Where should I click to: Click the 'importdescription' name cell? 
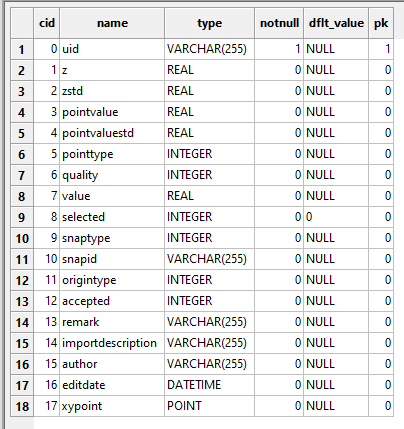pos(112,343)
